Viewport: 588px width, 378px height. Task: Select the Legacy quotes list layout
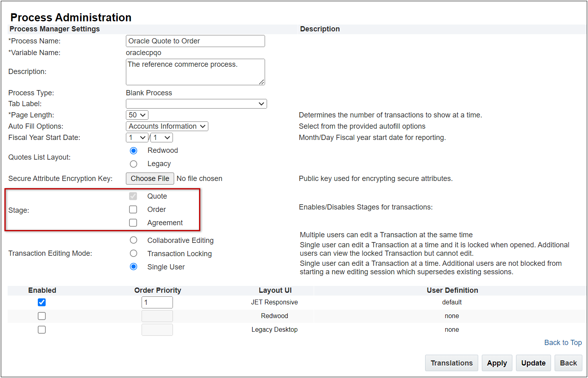tap(134, 164)
